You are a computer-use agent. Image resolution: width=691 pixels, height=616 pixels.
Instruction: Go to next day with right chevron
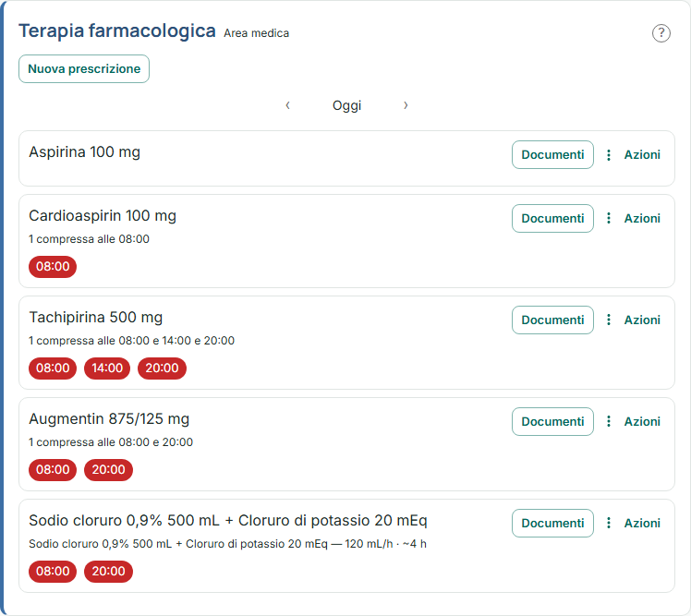click(406, 105)
